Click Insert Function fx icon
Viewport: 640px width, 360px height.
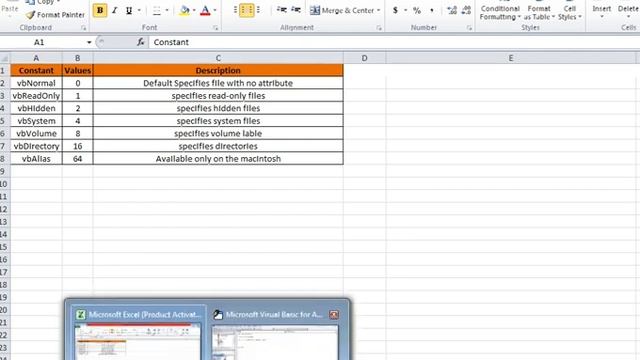pyautogui.click(x=141, y=42)
